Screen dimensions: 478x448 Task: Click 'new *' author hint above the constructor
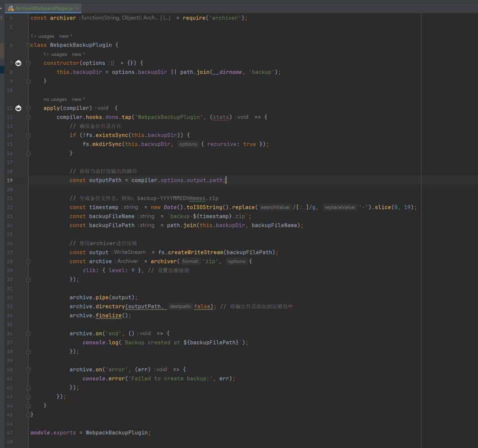pyautogui.click(x=78, y=54)
